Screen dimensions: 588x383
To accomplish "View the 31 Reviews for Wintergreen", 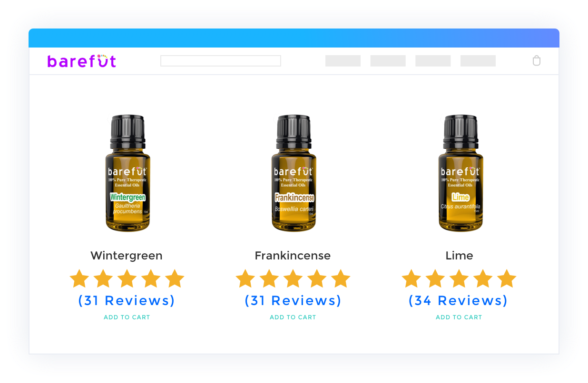I will [x=127, y=301].
